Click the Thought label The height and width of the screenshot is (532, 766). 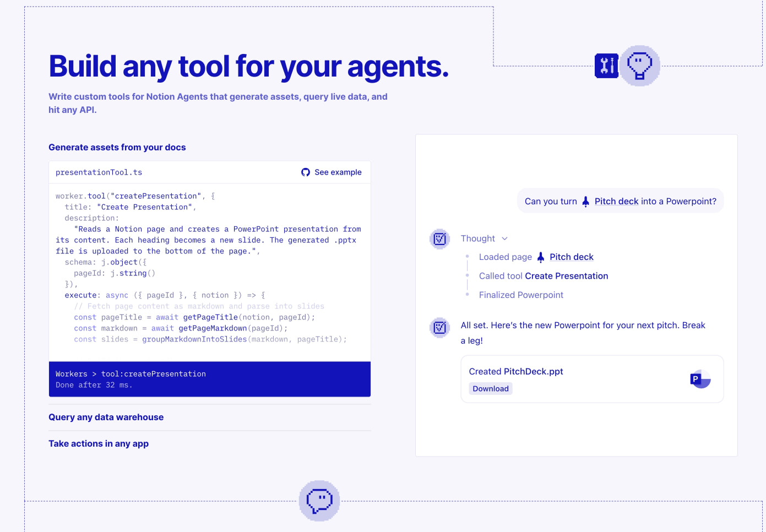click(x=478, y=238)
